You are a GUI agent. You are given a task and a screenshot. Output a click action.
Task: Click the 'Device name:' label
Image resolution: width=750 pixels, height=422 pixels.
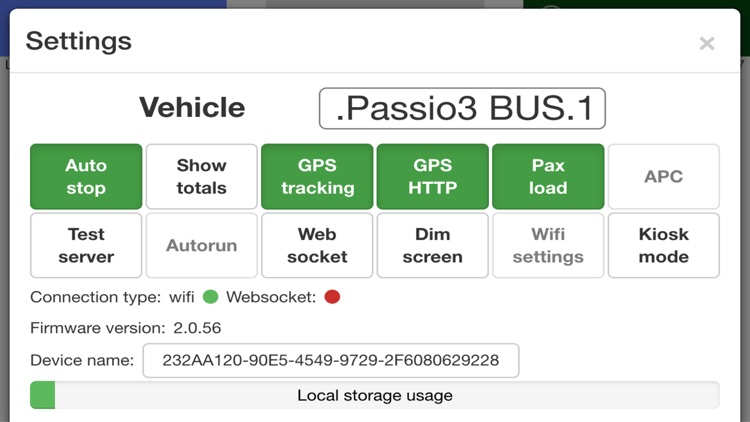(82, 360)
